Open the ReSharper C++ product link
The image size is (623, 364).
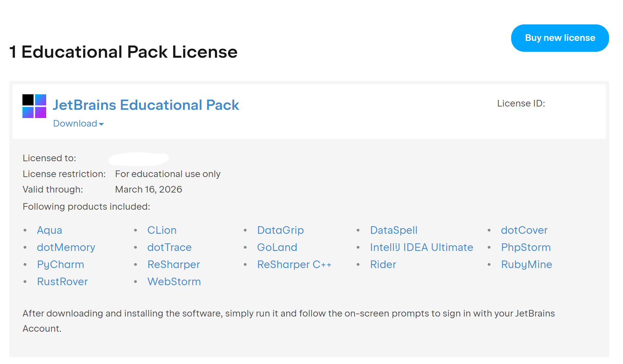pyautogui.click(x=294, y=264)
